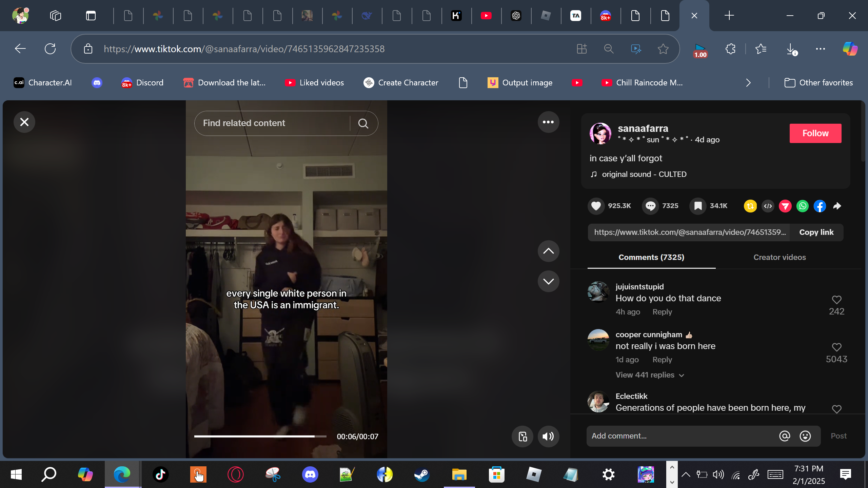Select the Comments (7325) tab
This screenshot has height=488, width=868.
(651, 258)
